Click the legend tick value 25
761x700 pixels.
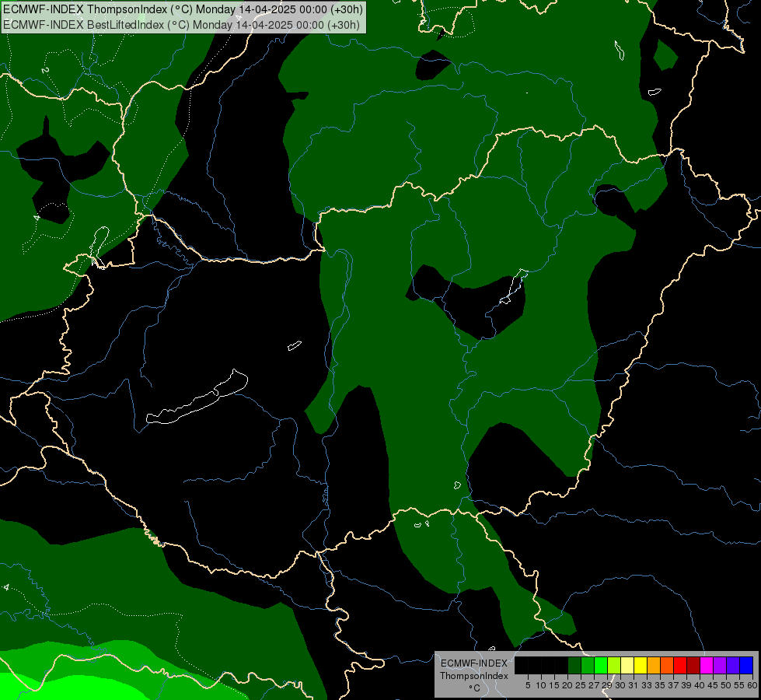point(581,685)
